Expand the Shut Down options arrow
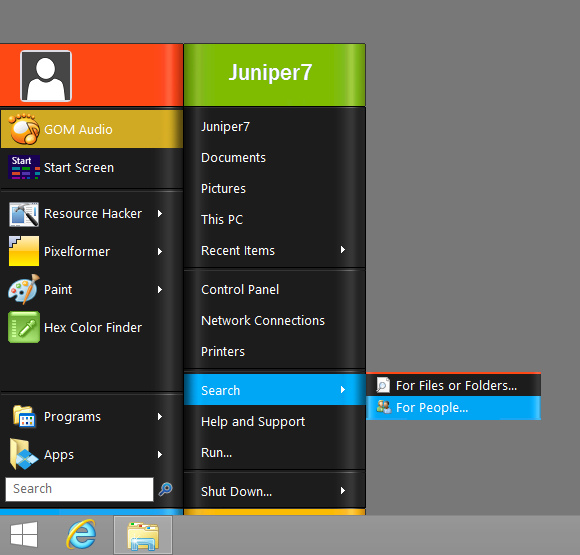The height and width of the screenshot is (555, 580). (343, 491)
